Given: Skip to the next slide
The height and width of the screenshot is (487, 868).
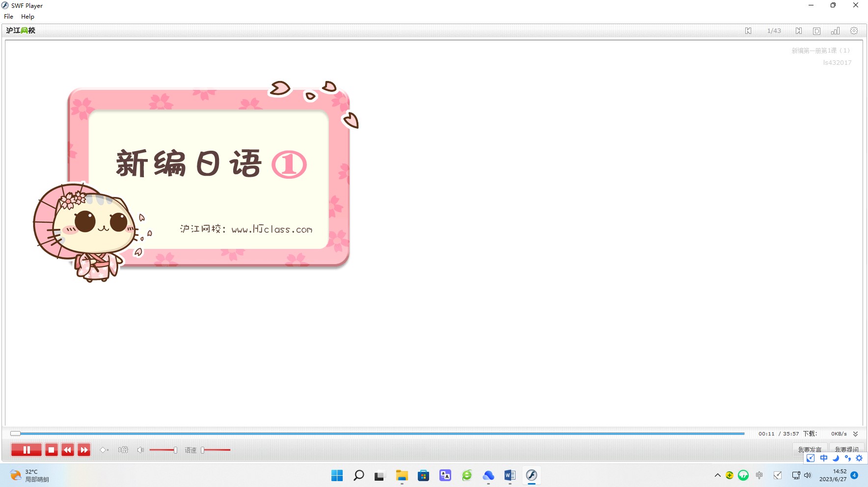Looking at the screenshot, I should 799,31.
